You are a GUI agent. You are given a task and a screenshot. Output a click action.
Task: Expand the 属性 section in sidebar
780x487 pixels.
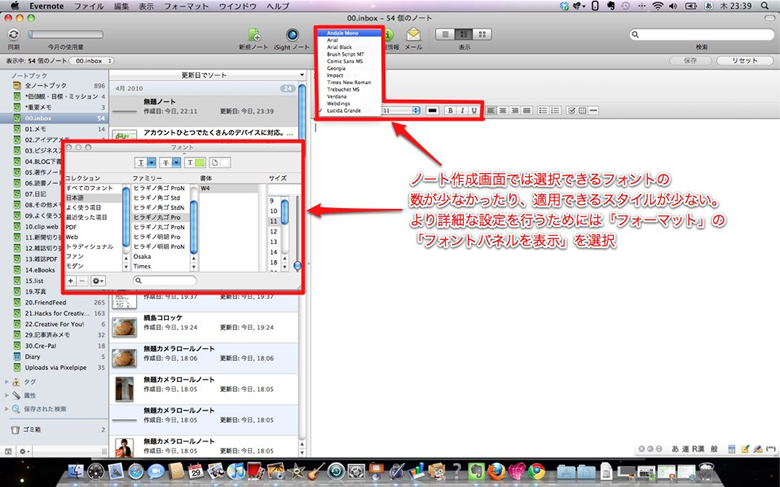point(7,395)
